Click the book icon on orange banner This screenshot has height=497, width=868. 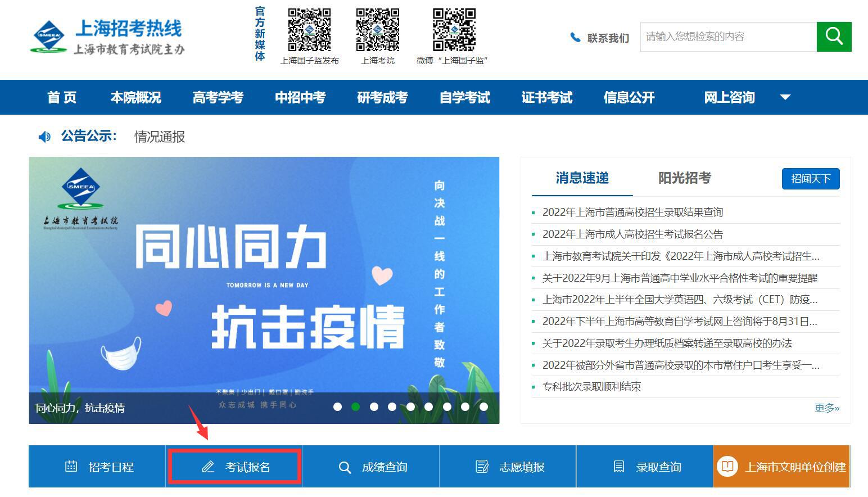point(727,466)
